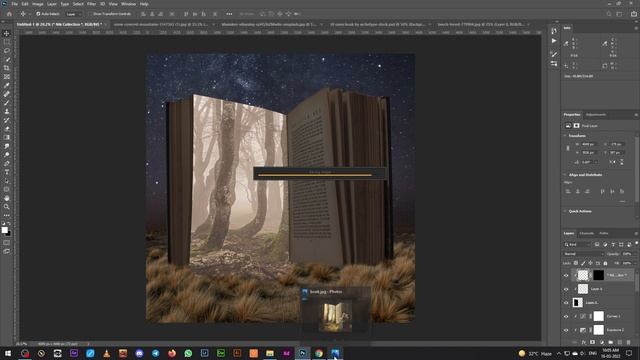
Task: Click the Windows Start button
Action: 8,353
